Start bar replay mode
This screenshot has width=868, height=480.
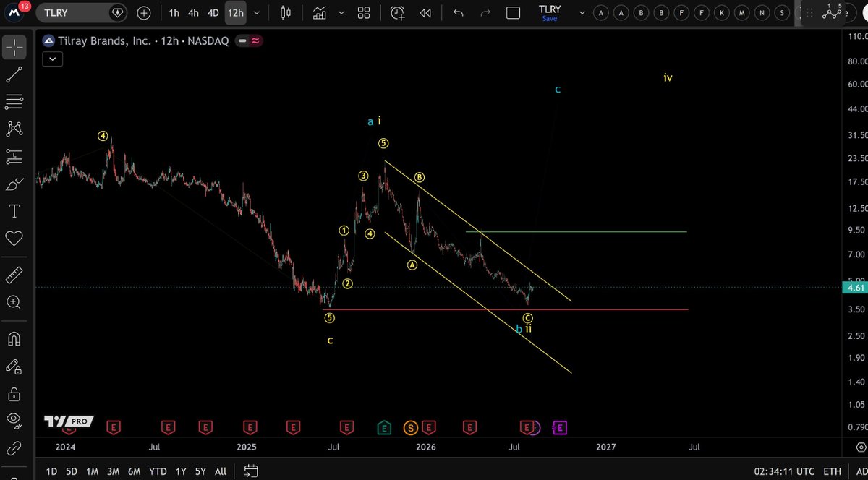click(425, 13)
